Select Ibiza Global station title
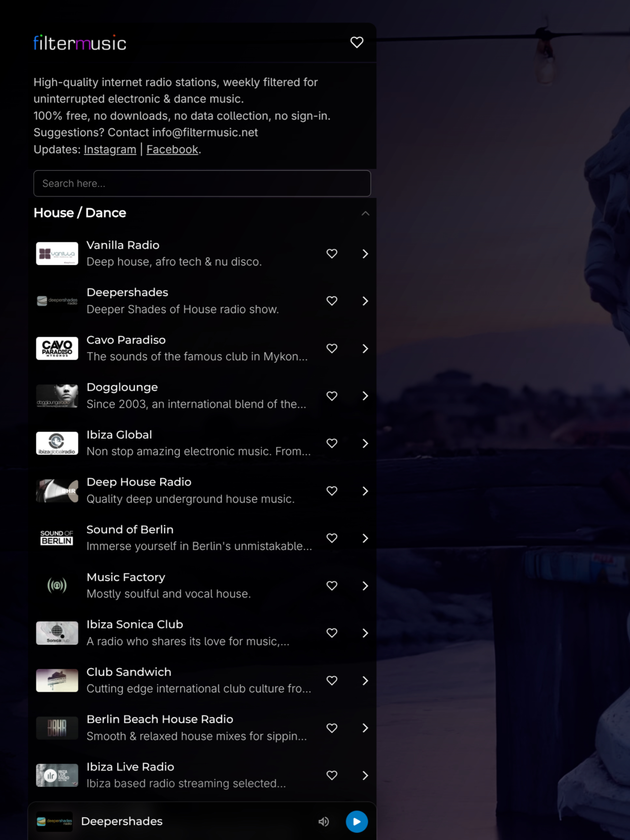The height and width of the screenshot is (840, 630). [119, 435]
